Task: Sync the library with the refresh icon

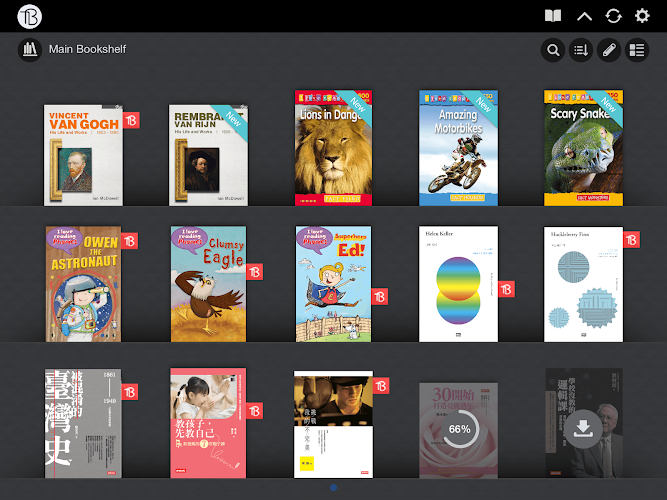Action: [613, 16]
